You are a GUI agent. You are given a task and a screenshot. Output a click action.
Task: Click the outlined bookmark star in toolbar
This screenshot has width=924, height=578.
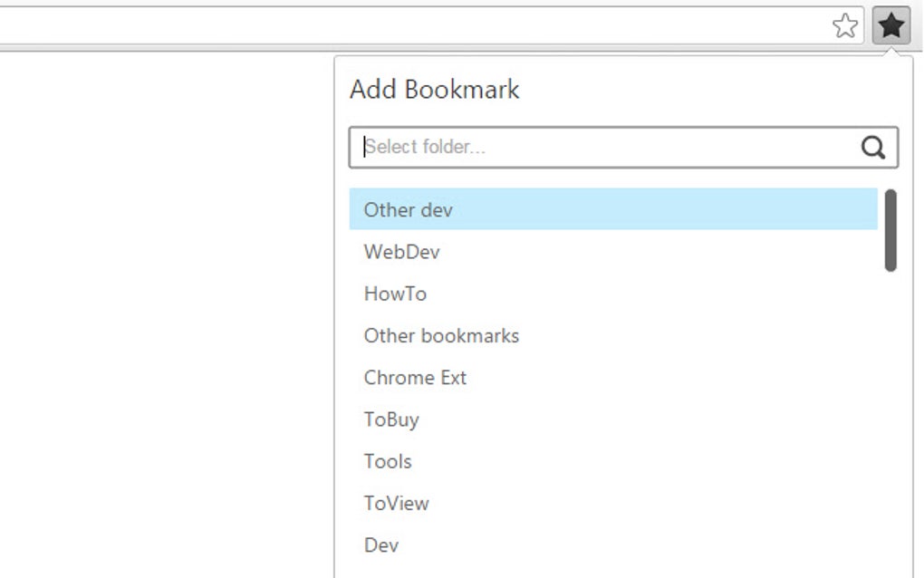[x=845, y=24]
